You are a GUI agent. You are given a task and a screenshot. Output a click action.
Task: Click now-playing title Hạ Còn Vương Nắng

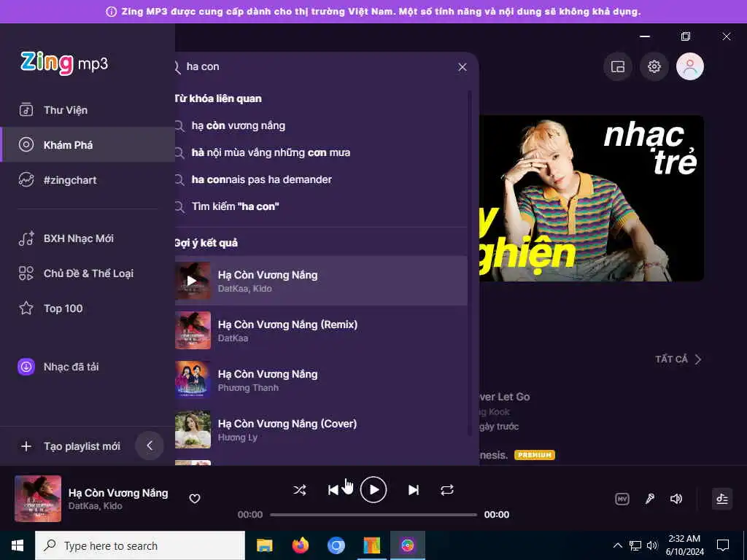click(118, 493)
